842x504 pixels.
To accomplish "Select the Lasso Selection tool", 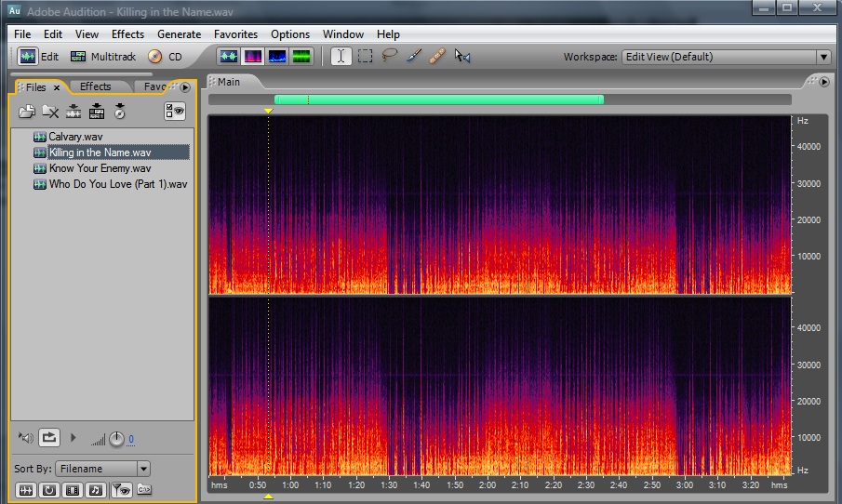I will pos(389,55).
